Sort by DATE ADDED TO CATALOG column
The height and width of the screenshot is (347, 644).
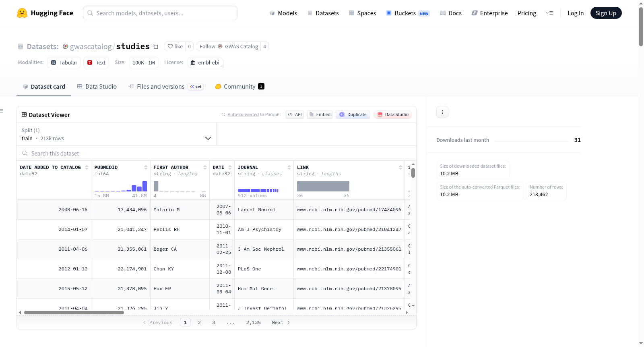(87, 167)
